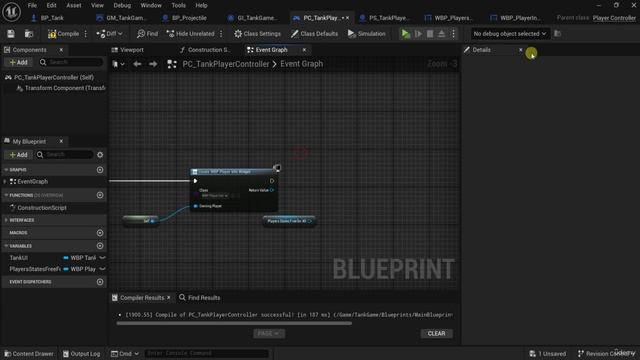Screen dimensions: 640x360
Task: Navigate back in graph history
Action: 137,64
